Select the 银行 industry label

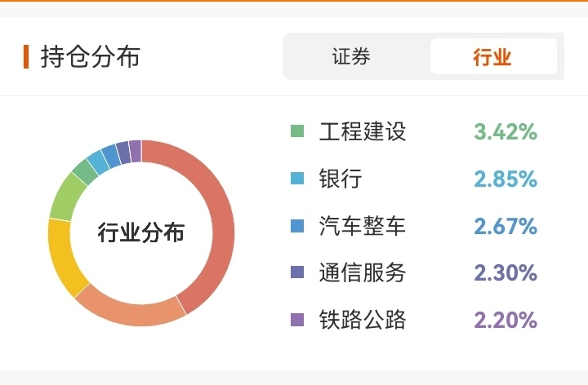click(341, 178)
